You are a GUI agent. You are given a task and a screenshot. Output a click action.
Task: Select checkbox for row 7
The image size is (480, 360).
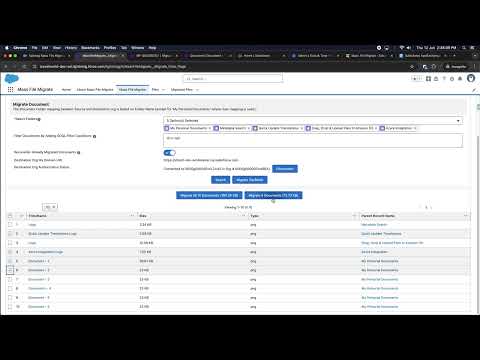(10, 279)
